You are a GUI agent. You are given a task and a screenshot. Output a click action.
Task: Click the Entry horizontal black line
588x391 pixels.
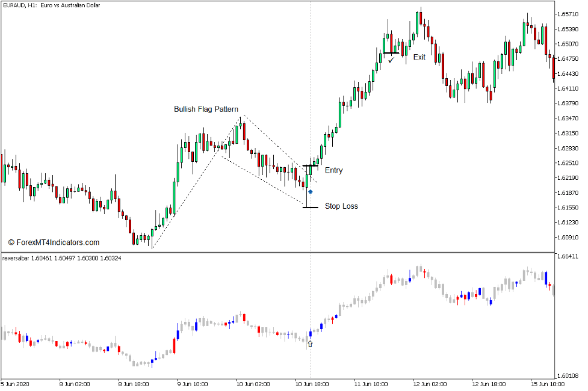click(x=310, y=167)
